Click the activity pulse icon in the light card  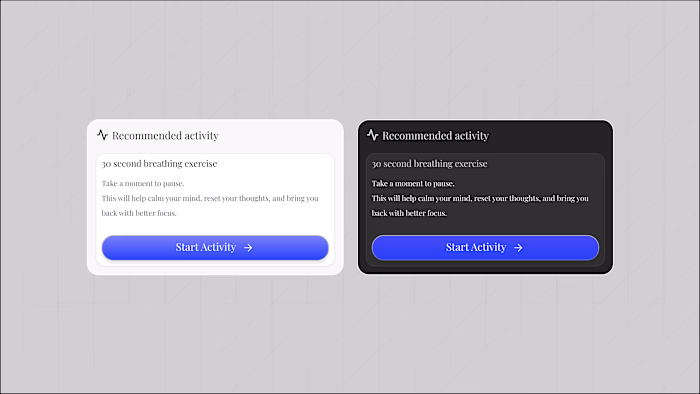point(102,135)
